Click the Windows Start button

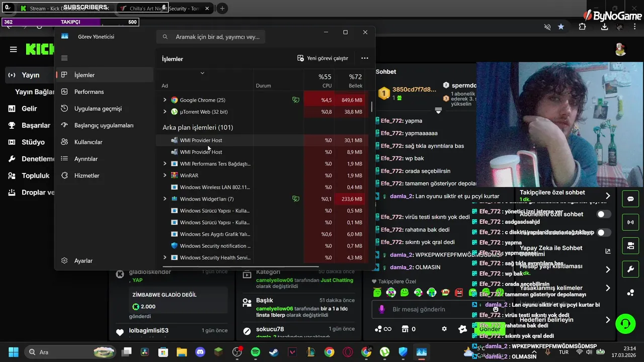pyautogui.click(x=14, y=352)
